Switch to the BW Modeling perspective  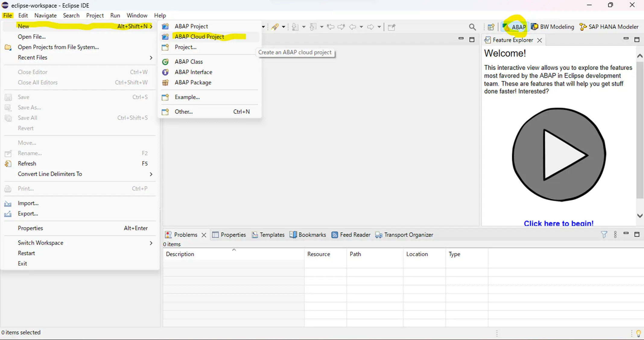[x=553, y=27]
